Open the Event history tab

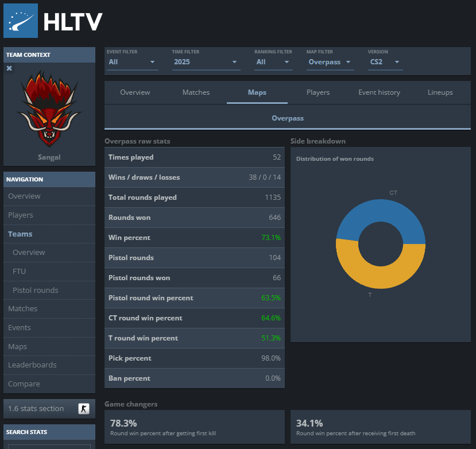(379, 92)
